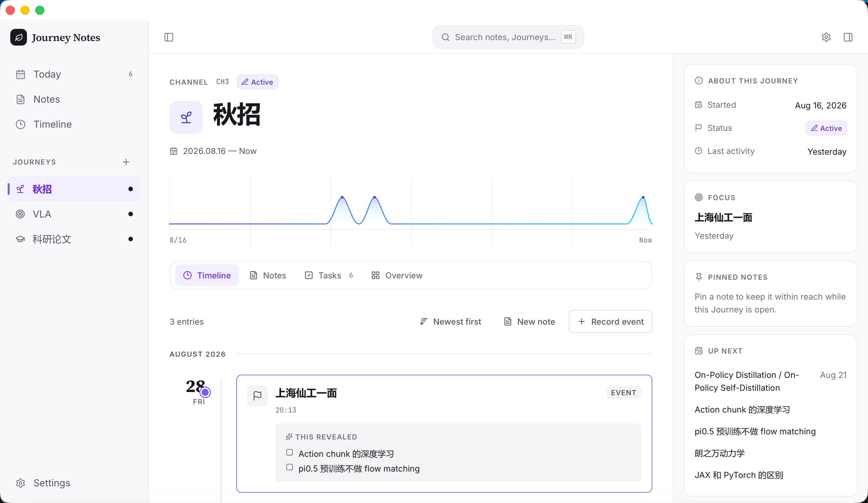Open the Active status badge under Channel
The height and width of the screenshot is (503, 868).
click(x=257, y=82)
